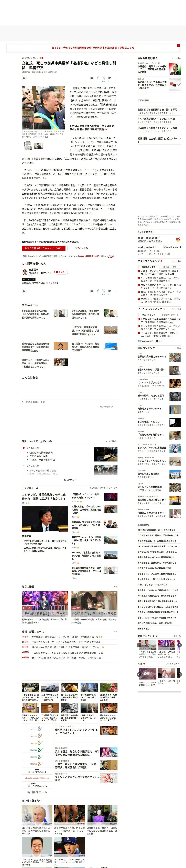
Task: Click bottom X share icon
Action: tap(104, 291)
